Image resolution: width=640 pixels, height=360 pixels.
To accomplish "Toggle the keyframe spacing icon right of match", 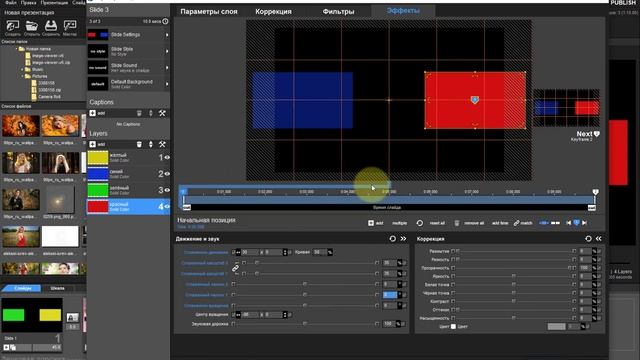I will coord(556,223).
